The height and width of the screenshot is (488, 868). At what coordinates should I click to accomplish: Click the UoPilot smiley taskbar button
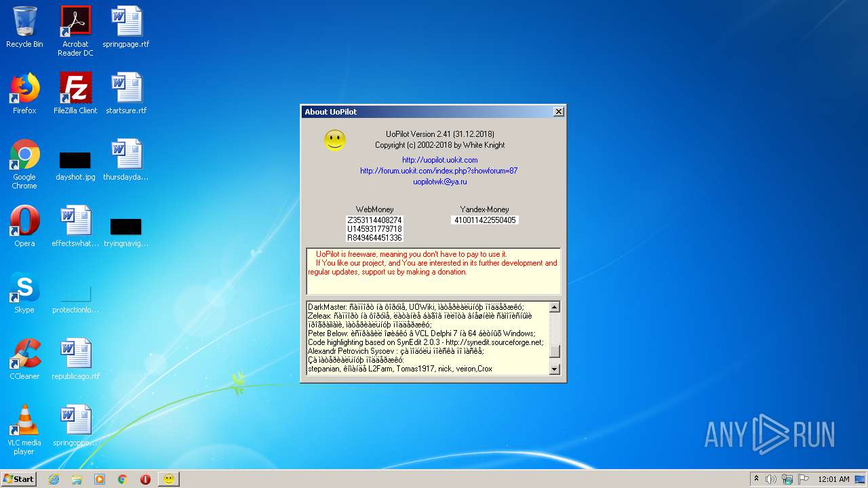pyautogui.click(x=168, y=479)
